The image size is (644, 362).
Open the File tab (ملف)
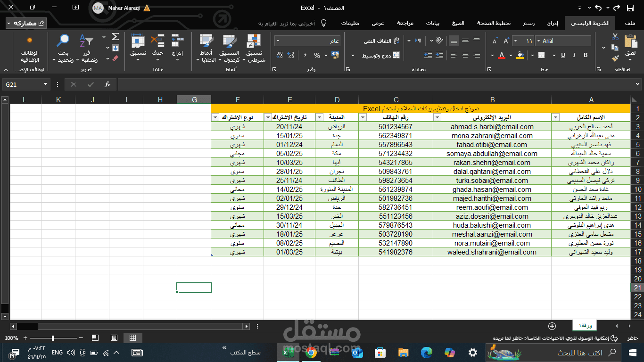pos(630,23)
